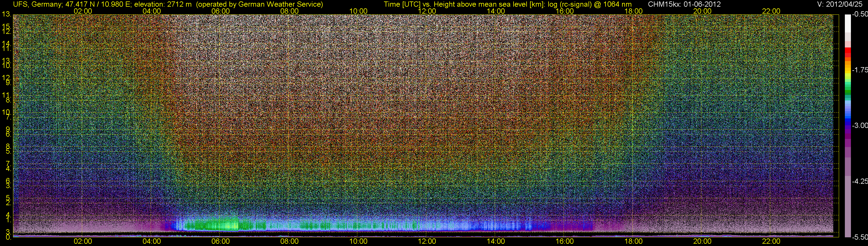Click the "04:00" label on the top time axis
The height and width of the screenshot is (246, 868).
[152, 11]
